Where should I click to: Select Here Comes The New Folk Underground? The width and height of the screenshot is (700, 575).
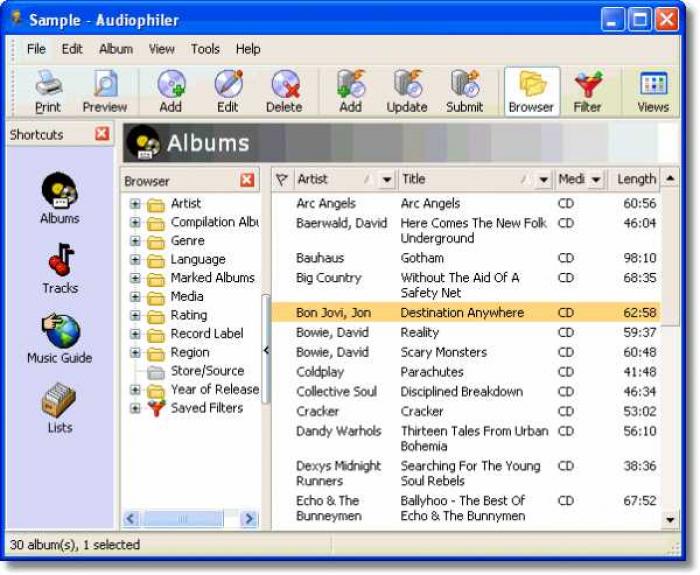[x=466, y=230]
